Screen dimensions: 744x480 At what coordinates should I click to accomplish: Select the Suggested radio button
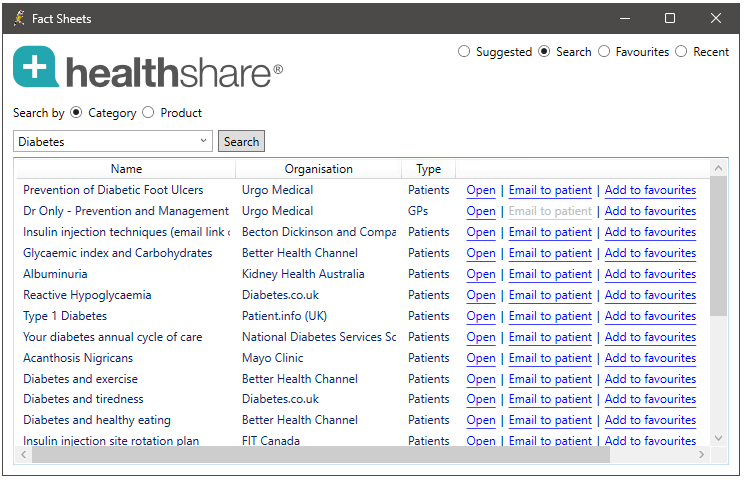tap(464, 51)
